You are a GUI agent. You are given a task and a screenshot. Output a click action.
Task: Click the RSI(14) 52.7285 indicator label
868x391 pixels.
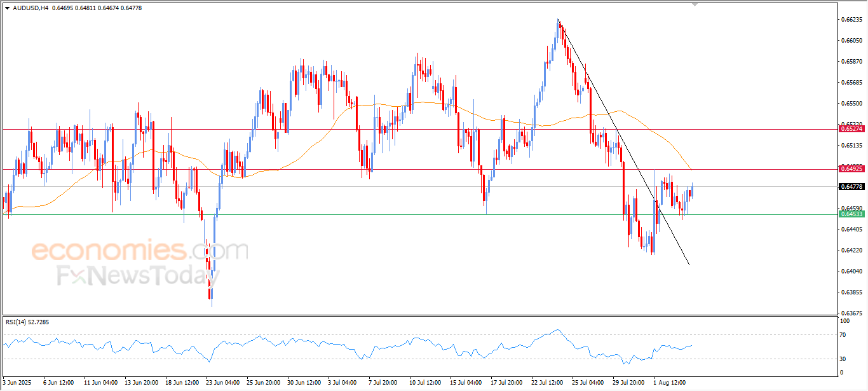coord(27,322)
